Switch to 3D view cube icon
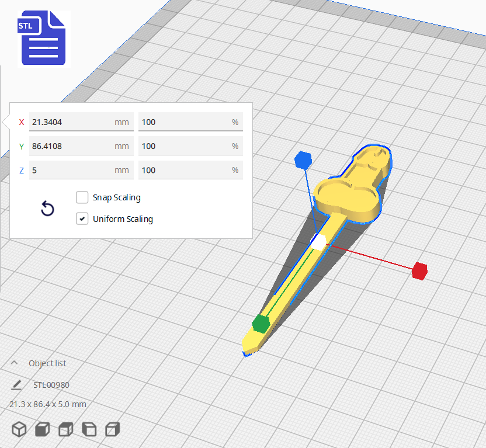This screenshot has width=486, height=448. pyautogui.click(x=19, y=429)
